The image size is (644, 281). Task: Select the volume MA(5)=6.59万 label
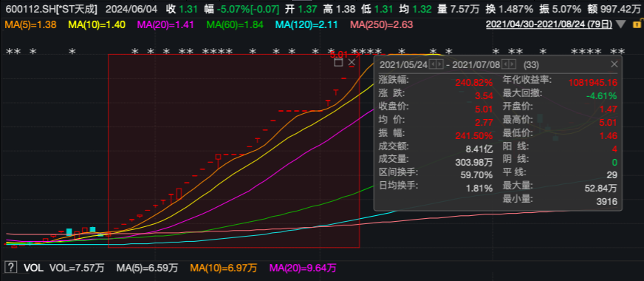[x=147, y=268]
